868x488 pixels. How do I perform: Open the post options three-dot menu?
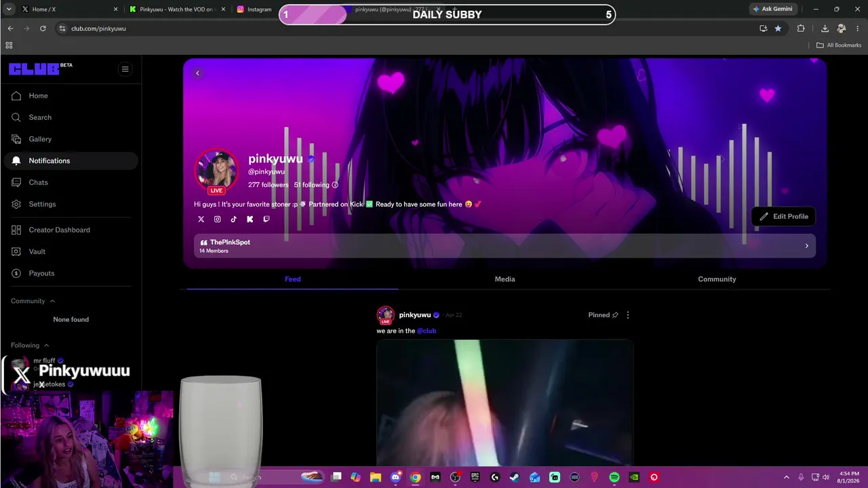click(627, 315)
